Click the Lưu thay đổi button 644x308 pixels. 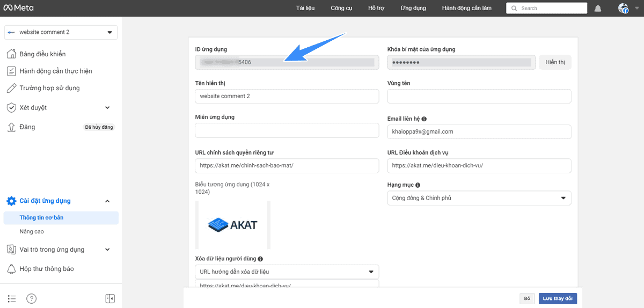(558, 298)
